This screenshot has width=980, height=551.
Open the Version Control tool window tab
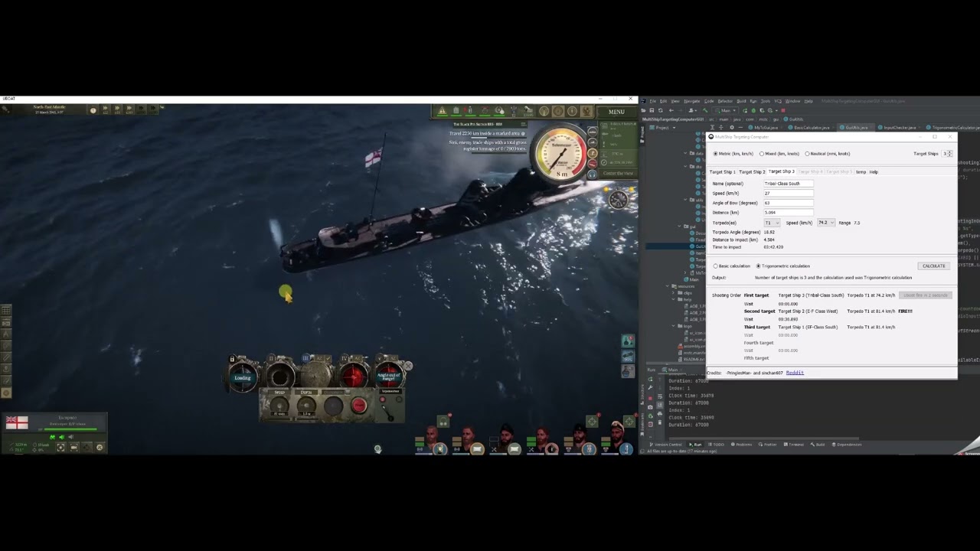666,445
